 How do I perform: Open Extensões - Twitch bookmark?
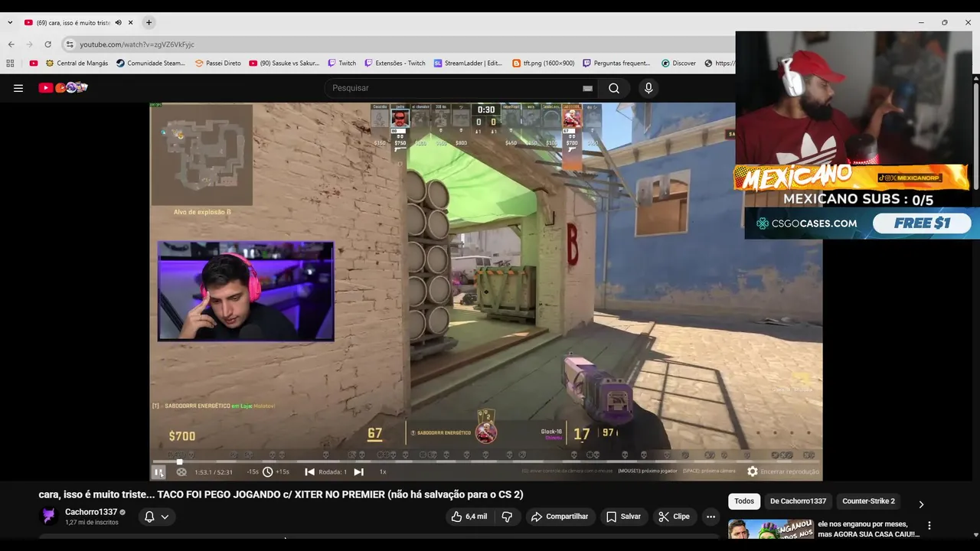[x=394, y=64]
